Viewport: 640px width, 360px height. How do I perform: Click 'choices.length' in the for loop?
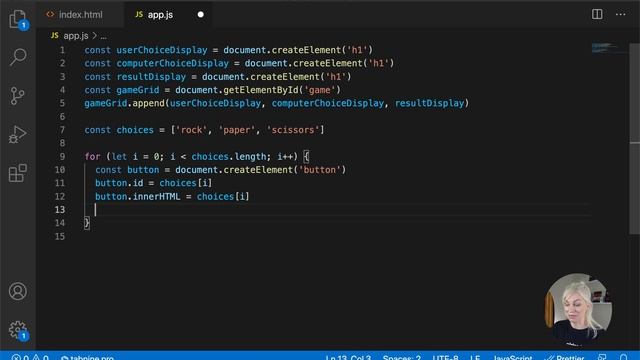point(229,156)
